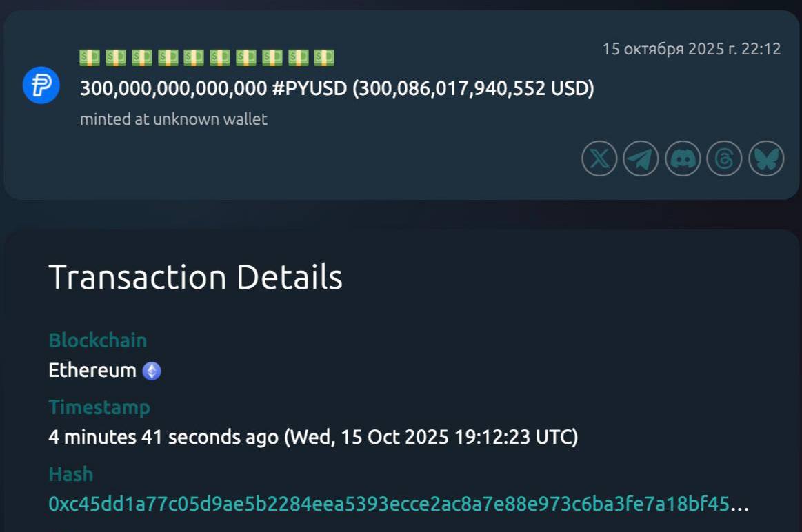Share the alert on Bluesky
Viewport: 802px width, 532px height.
tap(766, 159)
